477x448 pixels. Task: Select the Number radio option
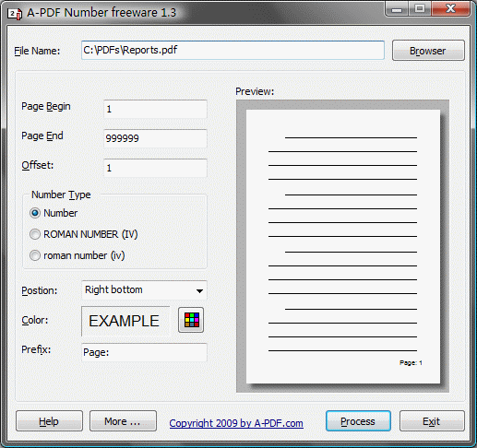pos(35,213)
